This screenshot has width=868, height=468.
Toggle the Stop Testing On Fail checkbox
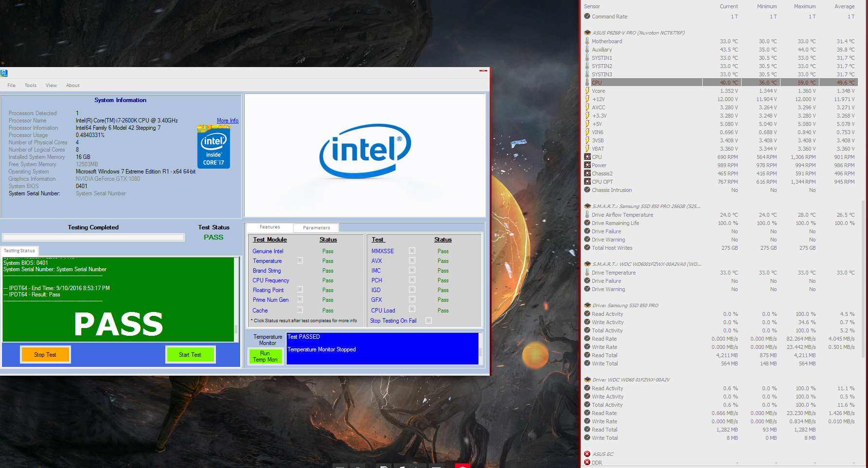(428, 320)
